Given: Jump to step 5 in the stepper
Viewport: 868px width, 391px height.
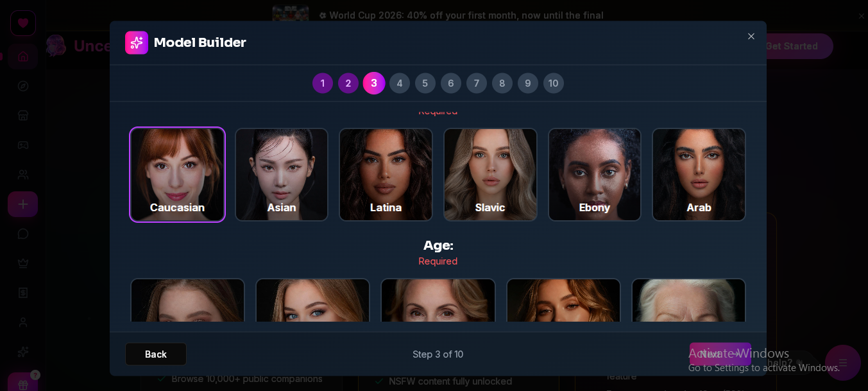Looking at the screenshot, I should [425, 83].
